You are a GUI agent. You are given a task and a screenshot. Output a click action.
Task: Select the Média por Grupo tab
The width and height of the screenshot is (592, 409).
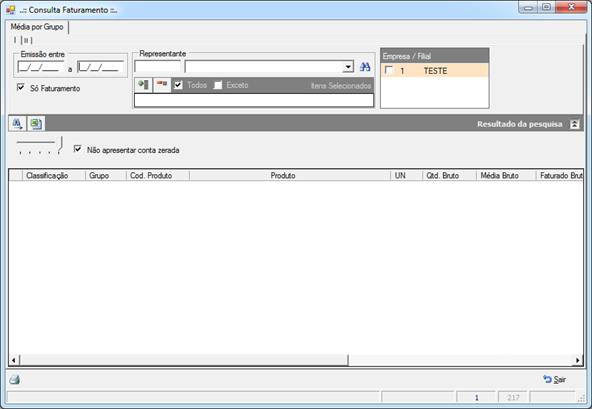point(37,27)
